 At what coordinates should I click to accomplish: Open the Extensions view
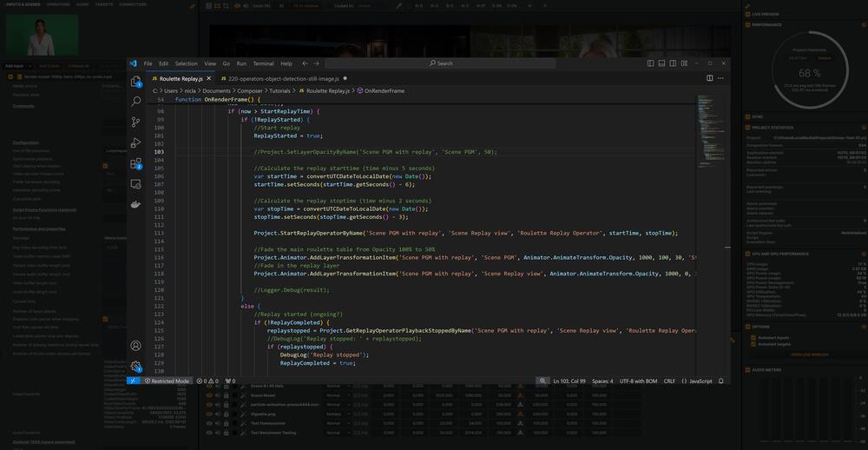[135, 163]
